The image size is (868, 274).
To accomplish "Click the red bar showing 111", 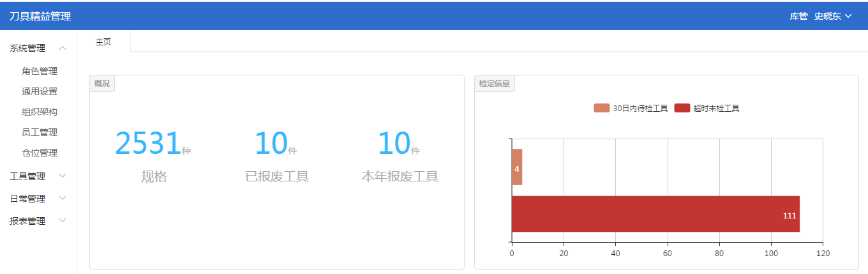I will [655, 214].
